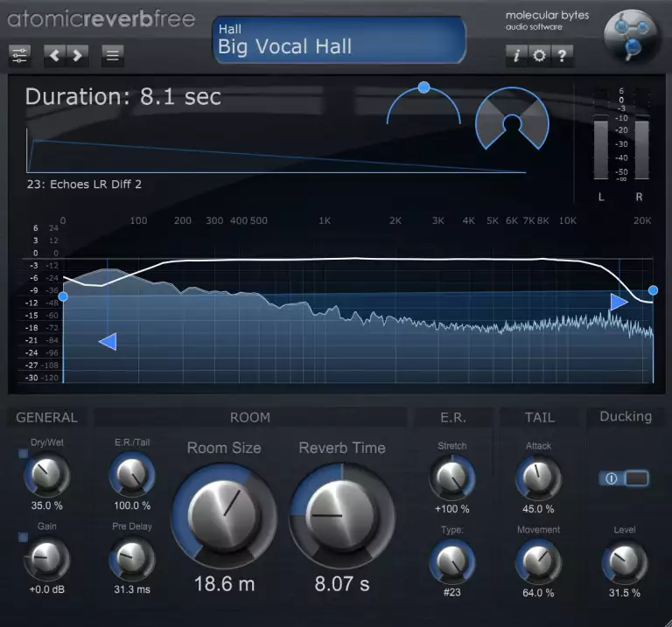Viewport: 672px width, 627px height.
Task: Click the Room Size knob
Action: [x=223, y=515]
